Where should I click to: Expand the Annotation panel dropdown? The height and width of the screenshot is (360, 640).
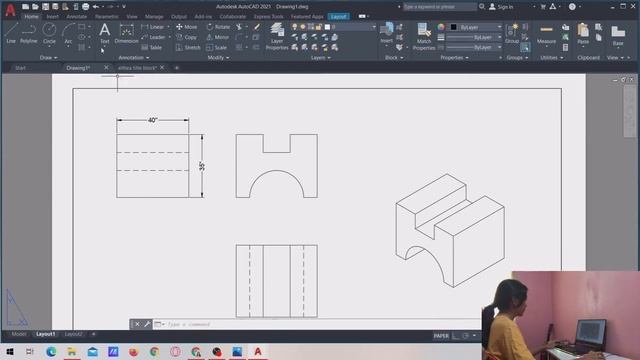pos(134,58)
